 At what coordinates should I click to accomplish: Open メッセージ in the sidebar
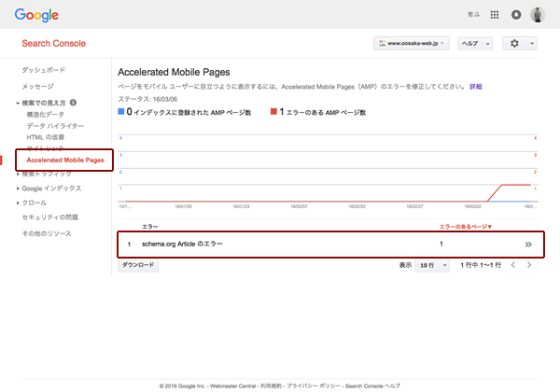[38, 87]
